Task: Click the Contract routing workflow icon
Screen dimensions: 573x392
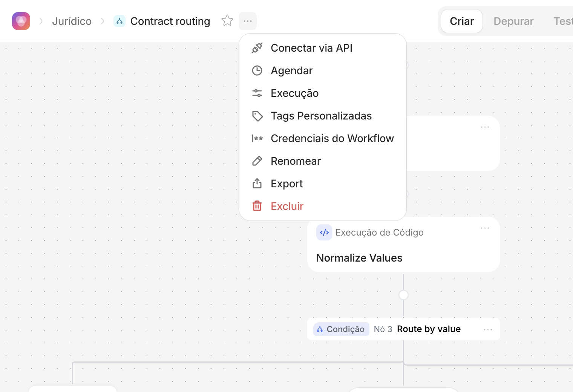Action: coord(120,21)
